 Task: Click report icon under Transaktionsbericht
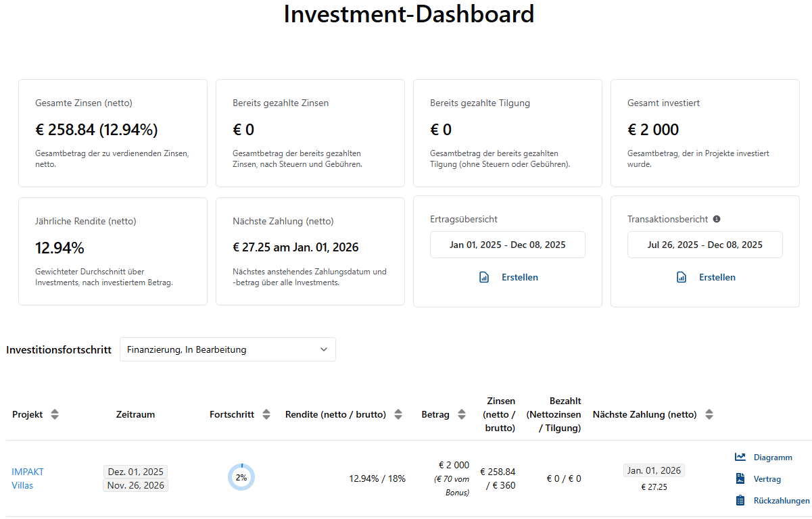click(682, 277)
